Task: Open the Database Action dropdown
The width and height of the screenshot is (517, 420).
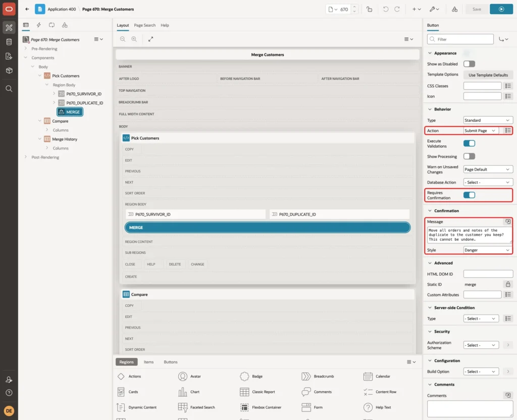Action: click(x=488, y=182)
